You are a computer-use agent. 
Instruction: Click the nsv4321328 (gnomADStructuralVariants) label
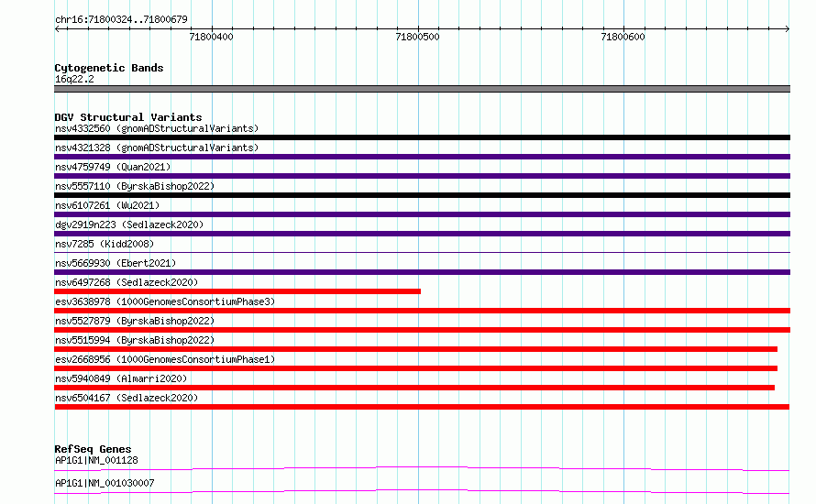click(157, 148)
